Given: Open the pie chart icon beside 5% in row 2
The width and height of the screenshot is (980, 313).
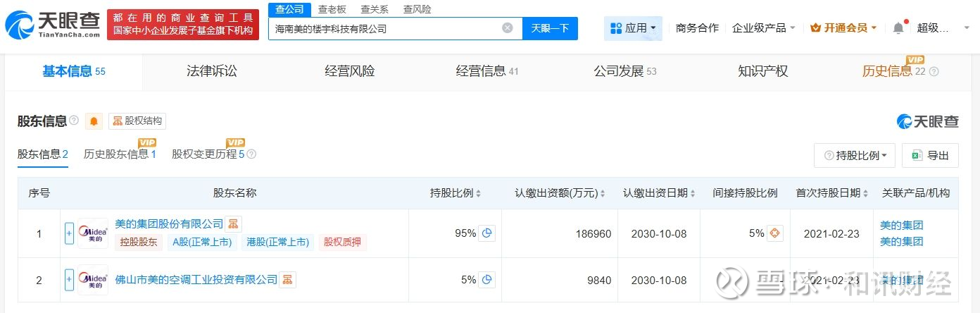Looking at the screenshot, I should tap(486, 279).
